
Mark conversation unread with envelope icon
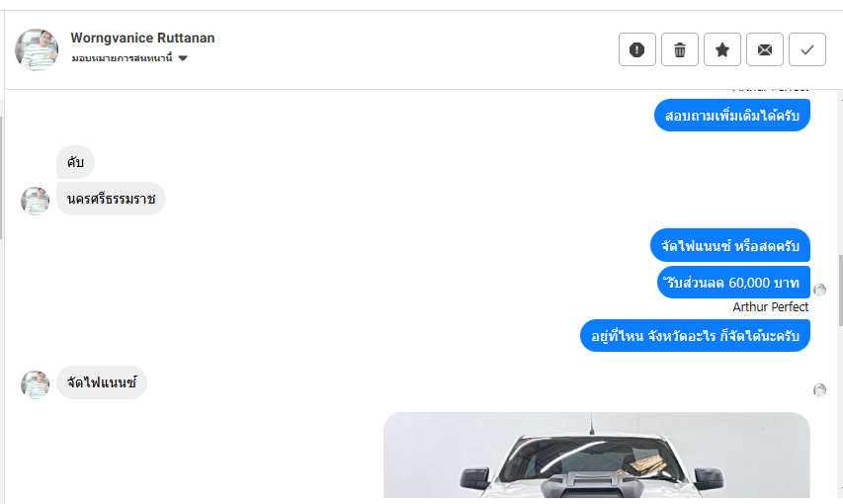pos(765,49)
